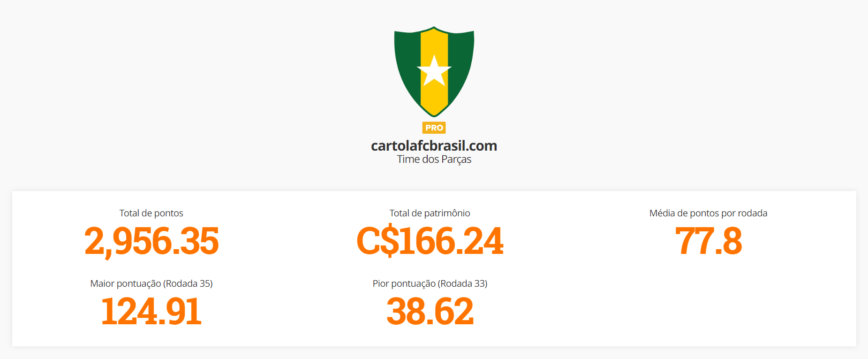868x359 pixels.
Task: Open the cartolafcbrasil.com team name
Action: click(434, 146)
